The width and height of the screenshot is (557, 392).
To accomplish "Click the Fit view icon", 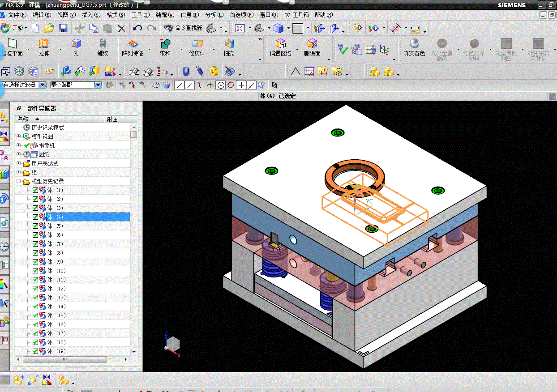I will [x=240, y=28].
